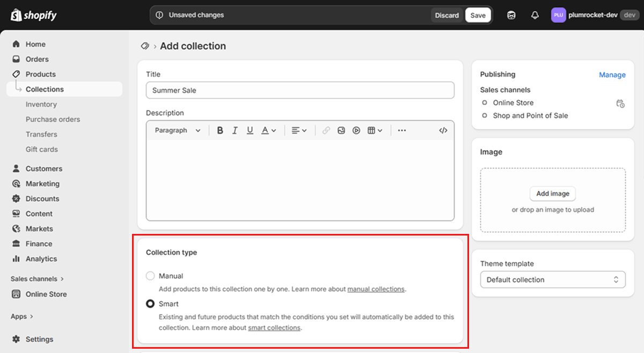Open the text color dropdown
Image resolution: width=644 pixels, height=353 pixels.
268,130
